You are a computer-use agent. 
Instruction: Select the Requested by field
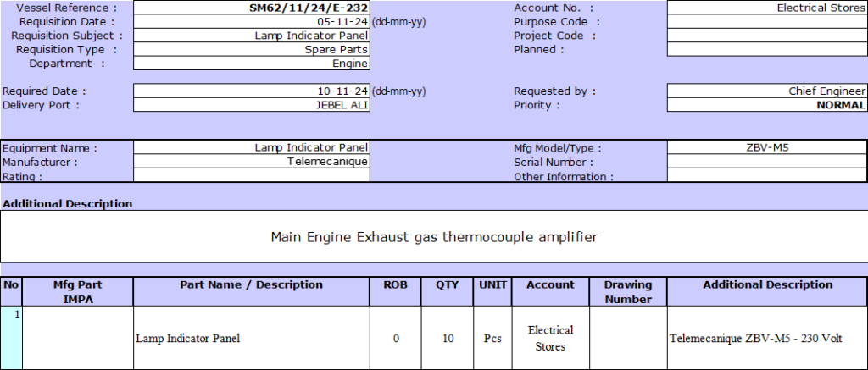click(767, 91)
